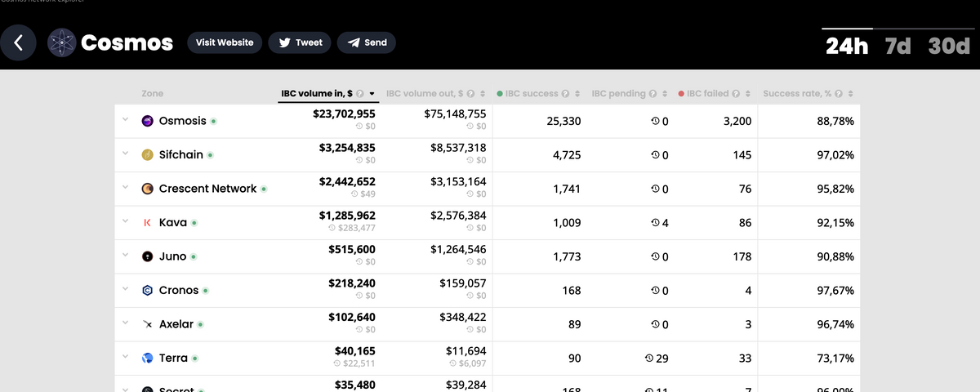Click the Axelar zone logo

[x=148, y=324]
